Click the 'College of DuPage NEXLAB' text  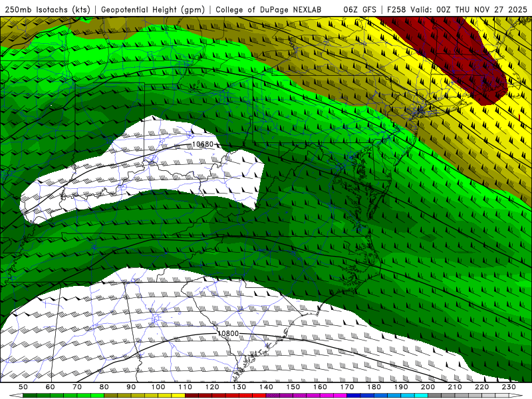coord(268,10)
